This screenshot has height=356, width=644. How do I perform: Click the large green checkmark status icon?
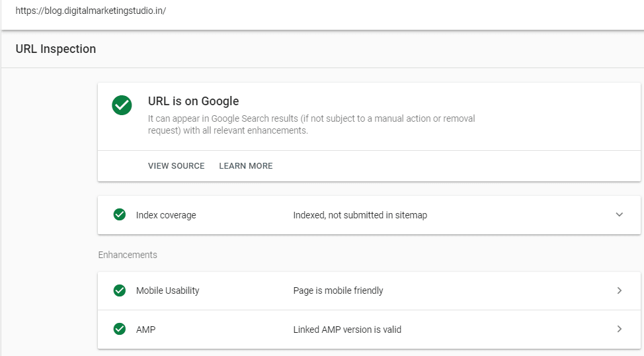pos(122,105)
